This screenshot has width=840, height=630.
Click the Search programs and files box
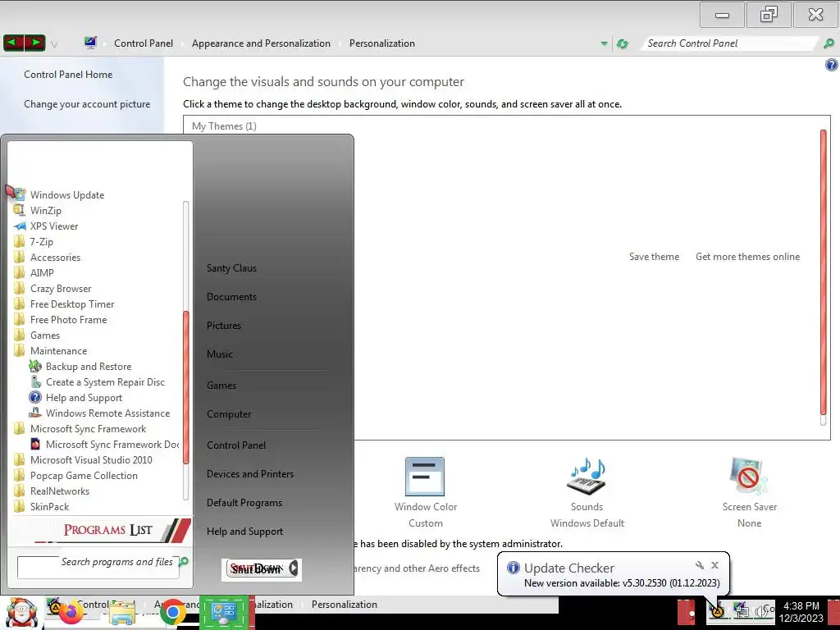pos(98,568)
